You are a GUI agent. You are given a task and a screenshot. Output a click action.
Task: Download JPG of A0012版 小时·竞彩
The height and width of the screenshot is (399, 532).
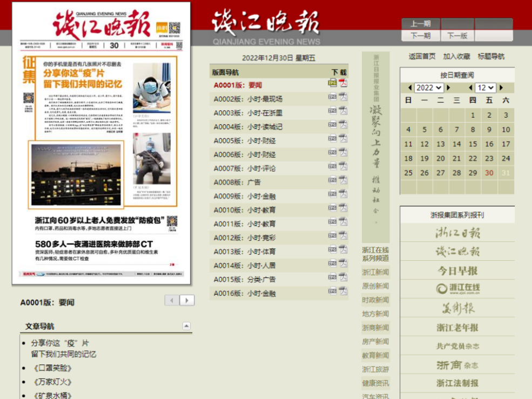332,235
